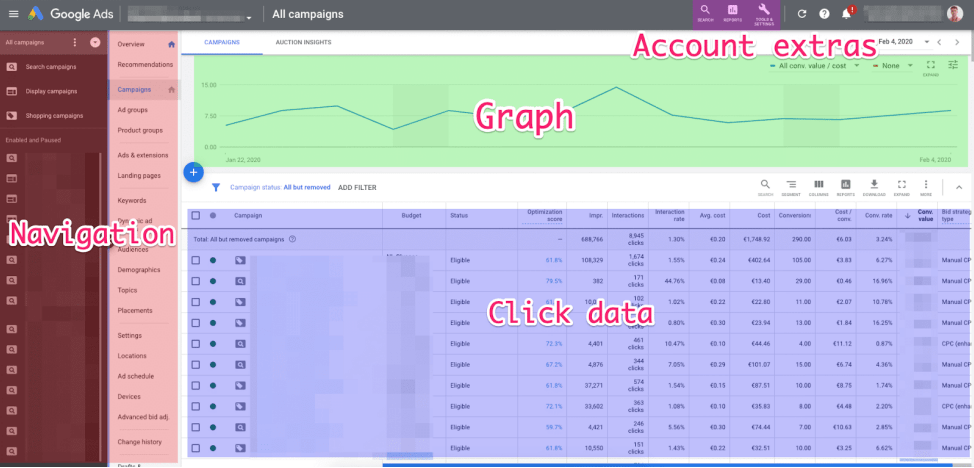Click the Segment icon above table
Image resolution: width=974 pixels, height=468 pixels.
(x=791, y=186)
